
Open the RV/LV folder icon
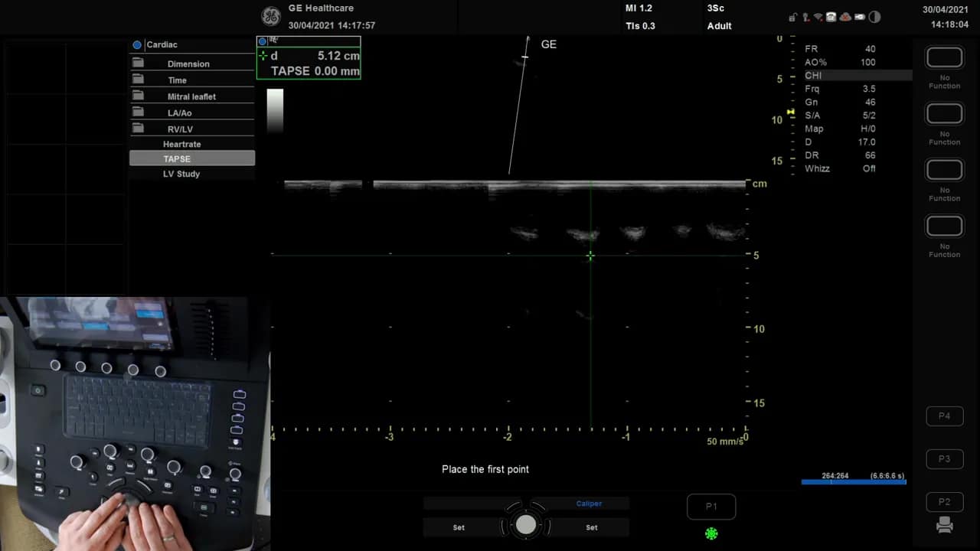(x=139, y=129)
